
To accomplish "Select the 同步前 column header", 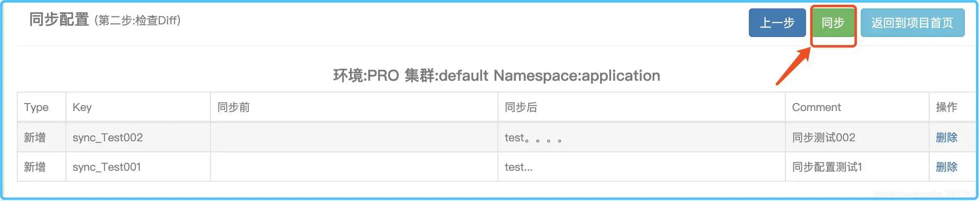I will 233,107.
